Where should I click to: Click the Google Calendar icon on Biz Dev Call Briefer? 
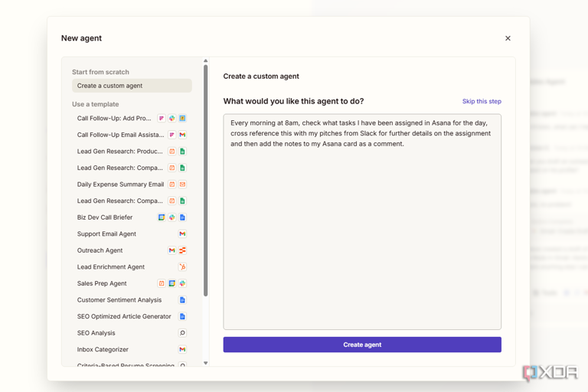click(162, 217)
